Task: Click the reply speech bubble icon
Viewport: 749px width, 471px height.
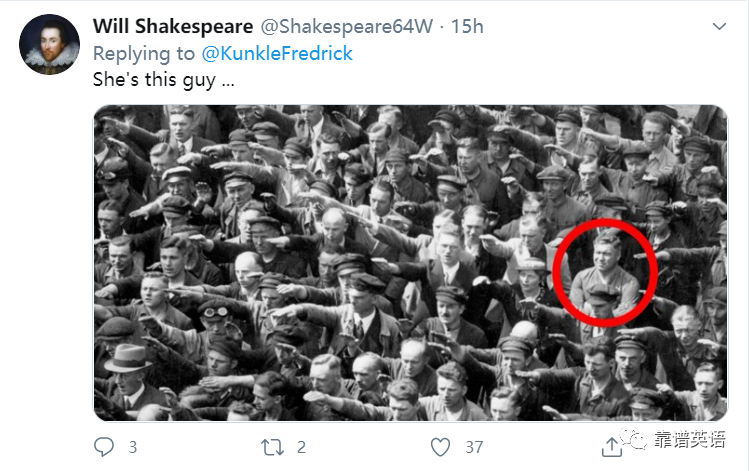Action: (104, 447)
